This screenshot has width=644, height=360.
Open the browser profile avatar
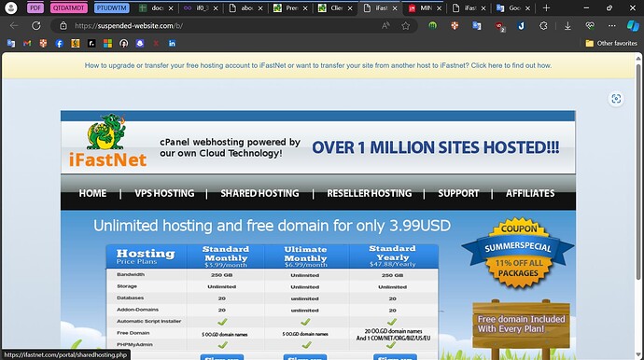(x=11, y=7)
